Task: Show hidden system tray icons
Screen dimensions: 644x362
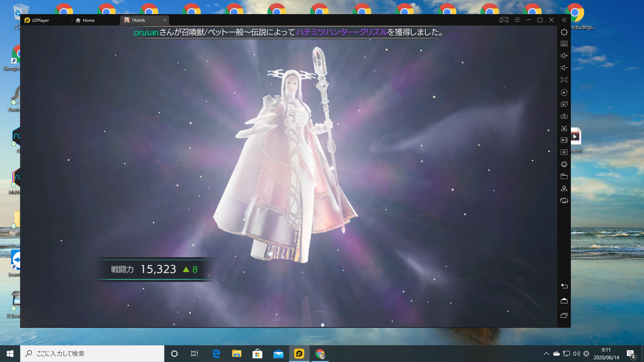Action: (546, 354)
